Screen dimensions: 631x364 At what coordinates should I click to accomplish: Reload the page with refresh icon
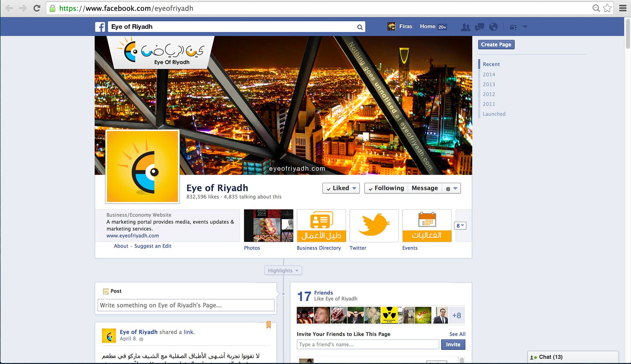point(37,8)
